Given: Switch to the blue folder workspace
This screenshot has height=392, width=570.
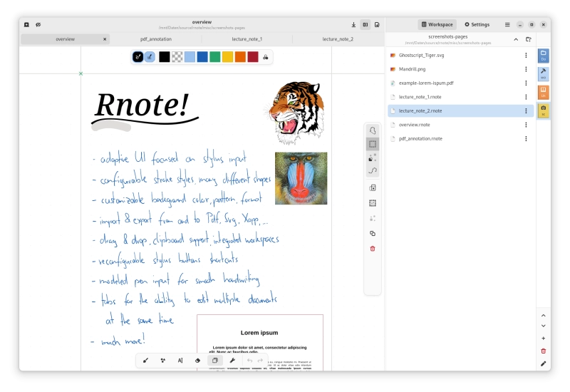Looking at the screenshot, I should 544,56.
